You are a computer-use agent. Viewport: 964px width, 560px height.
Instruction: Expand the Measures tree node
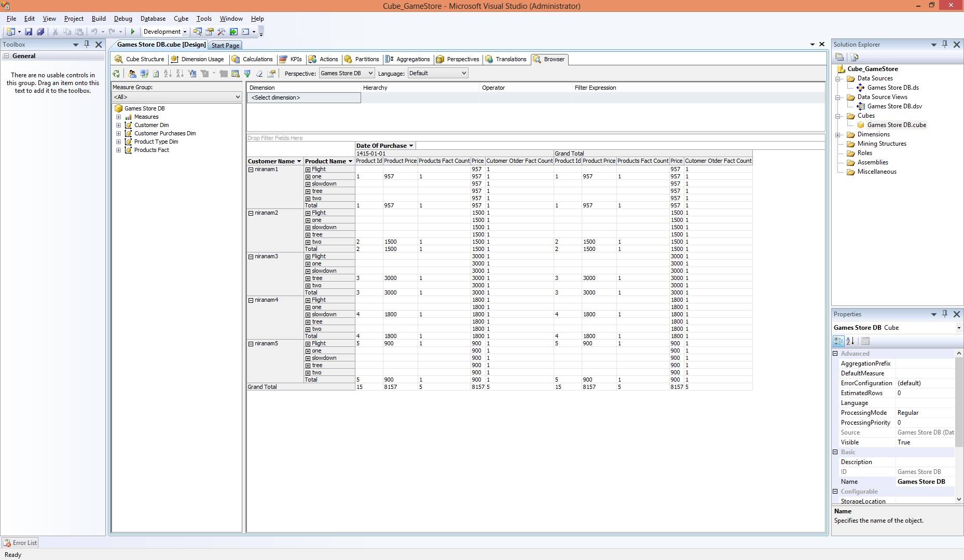coord(119,117)
